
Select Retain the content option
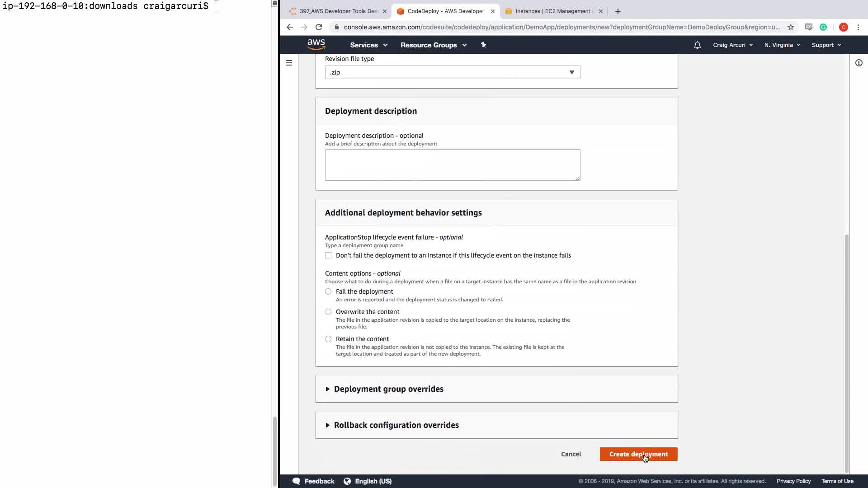tap(328, 339)
